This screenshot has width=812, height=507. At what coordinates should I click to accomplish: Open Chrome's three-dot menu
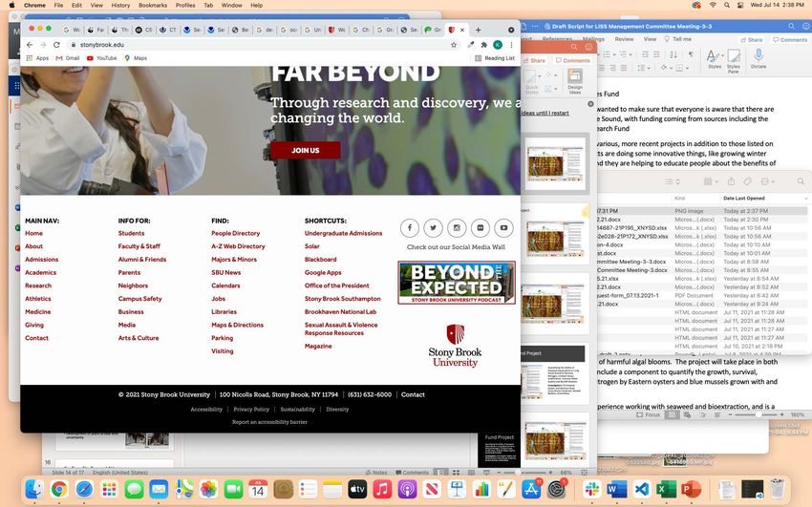click(x=511, y=45)
